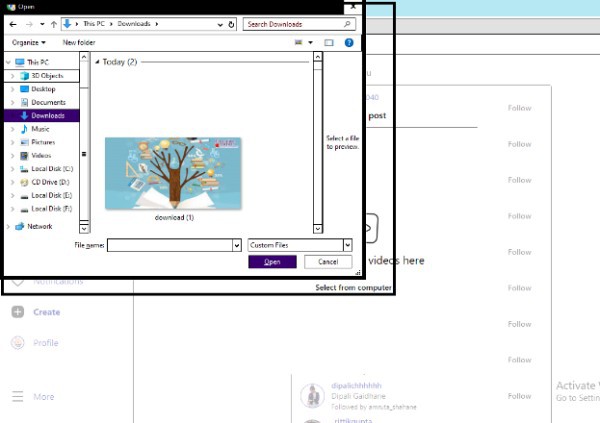Select Downloads in the address path
The image size is (600, 423).
(x=134, y=24)
